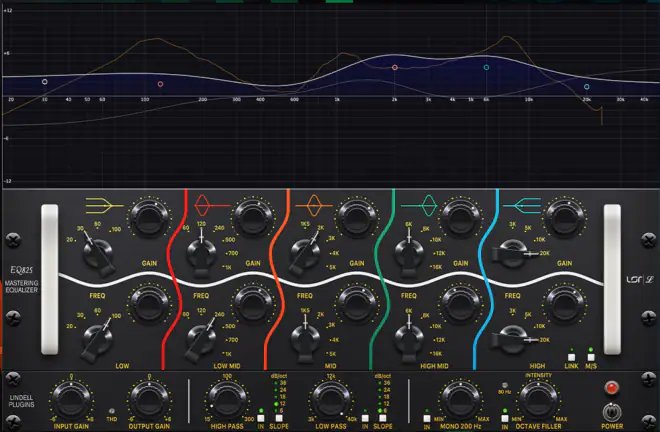Click the High Pass SLOPE button
This screenshot has width=660, height=432.
pos(279,418)
